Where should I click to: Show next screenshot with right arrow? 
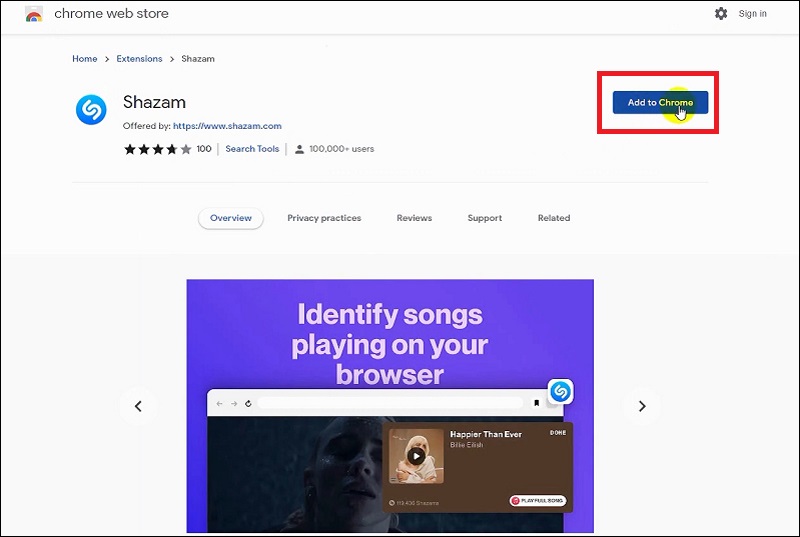(642, 406)
